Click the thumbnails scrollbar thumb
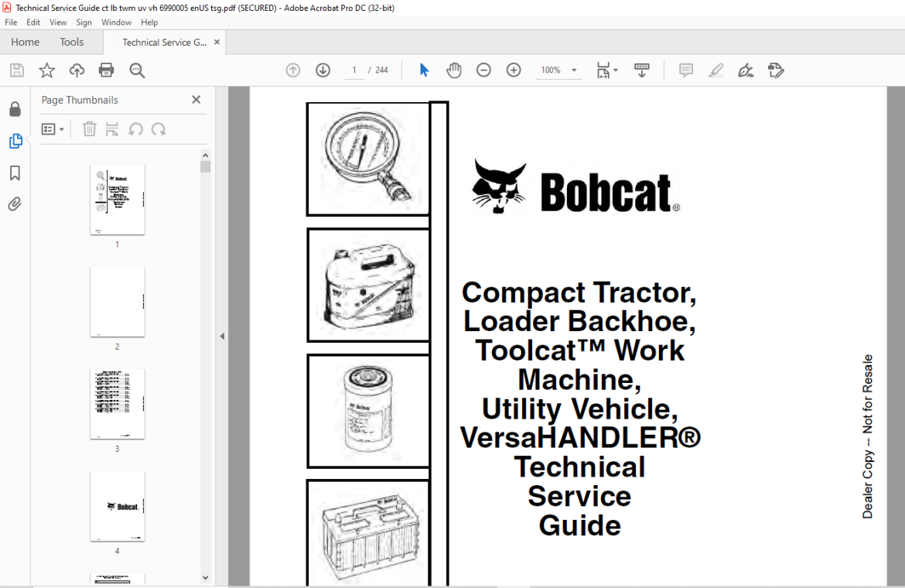Screen dimensions: 905x588 pos(206,167)
